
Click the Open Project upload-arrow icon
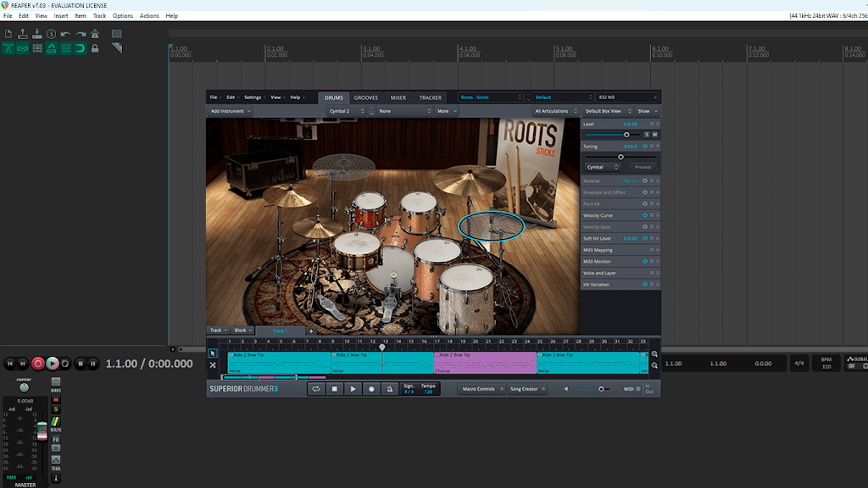point(23,34)
